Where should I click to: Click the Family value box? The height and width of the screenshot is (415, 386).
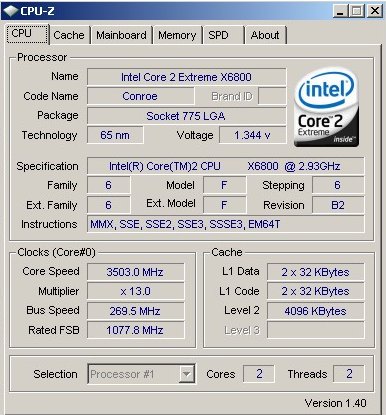point(108,185)
